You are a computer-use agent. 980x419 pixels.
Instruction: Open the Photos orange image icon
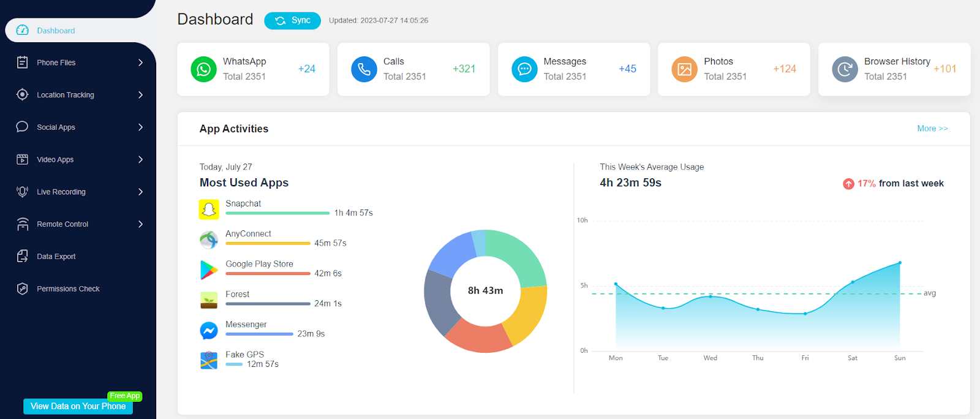pyautogui.click(x=684, y=69)
